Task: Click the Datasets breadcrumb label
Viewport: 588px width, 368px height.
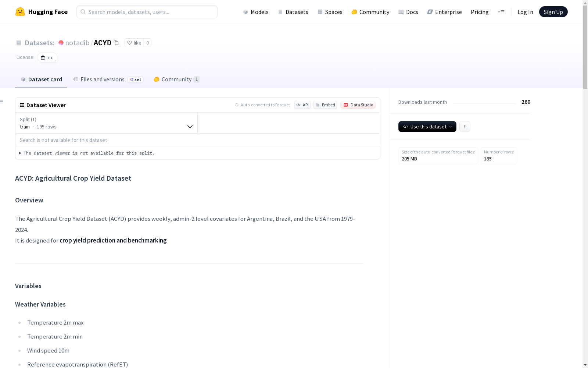Action: (40, 43)
